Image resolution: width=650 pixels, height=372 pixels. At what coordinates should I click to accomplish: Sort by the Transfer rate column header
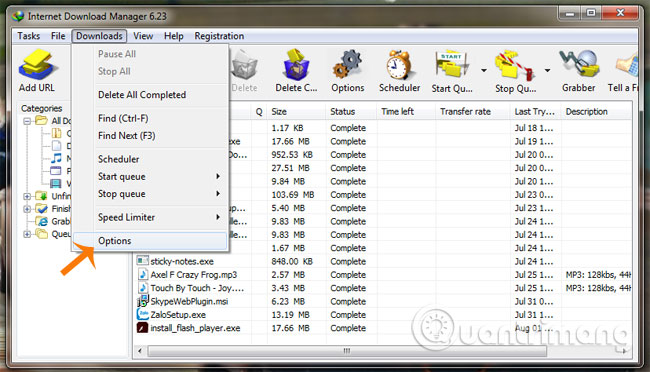point(472,112)
